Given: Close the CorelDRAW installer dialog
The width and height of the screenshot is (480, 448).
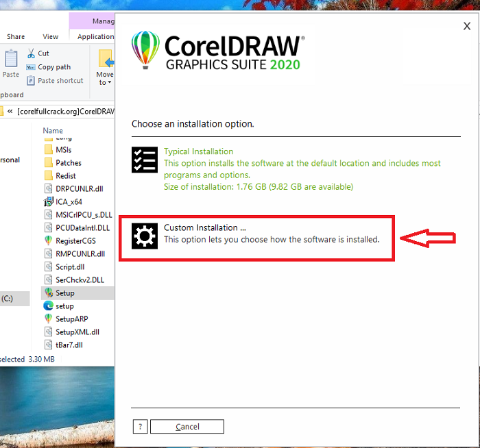Looking at the screenshot, I should 467,26.
